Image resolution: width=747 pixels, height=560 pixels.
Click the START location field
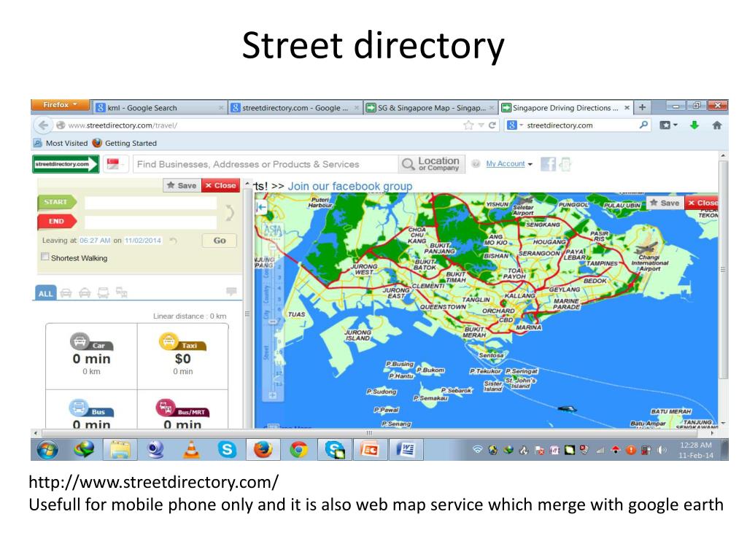(150, 203)
